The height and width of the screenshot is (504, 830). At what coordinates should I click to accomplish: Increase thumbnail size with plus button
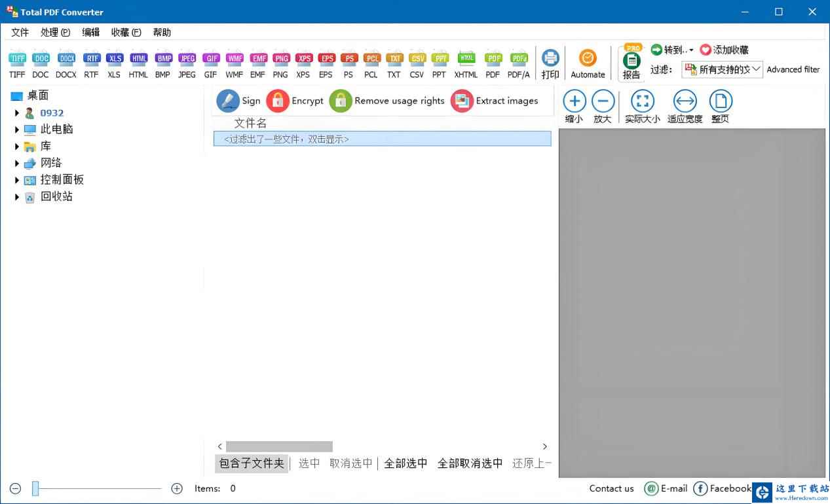[x=177, y=488]
